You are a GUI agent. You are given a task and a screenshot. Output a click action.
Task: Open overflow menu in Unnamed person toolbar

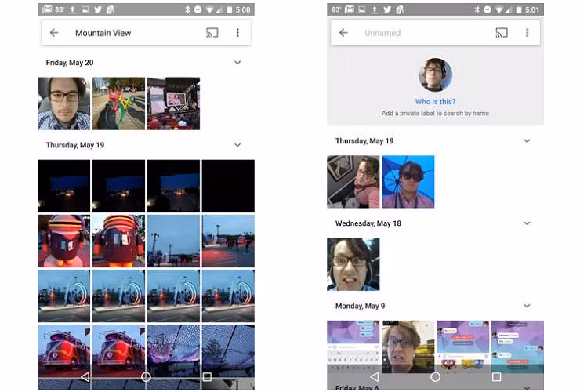[x=527, y=33]
